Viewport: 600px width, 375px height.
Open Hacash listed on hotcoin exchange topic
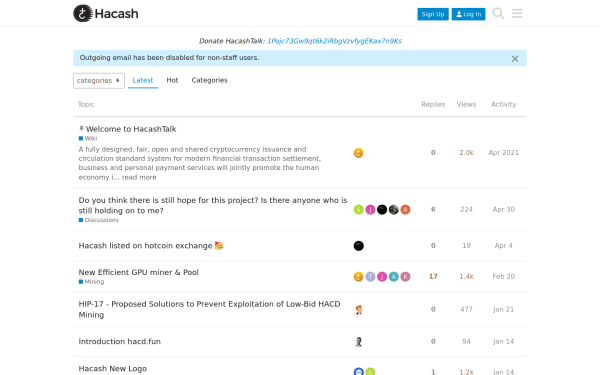coord(151,246)
